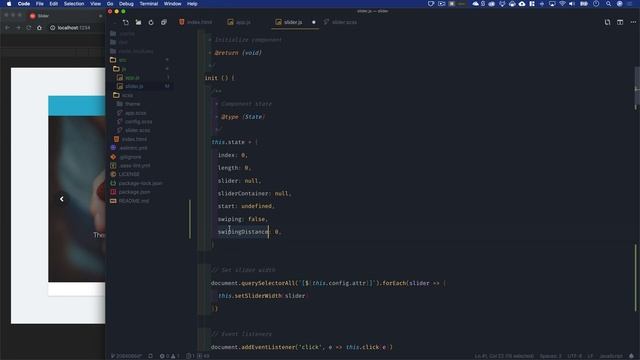This screenshot has height=360, width=640.
Task: Open the Help menu
Action: 192,4
